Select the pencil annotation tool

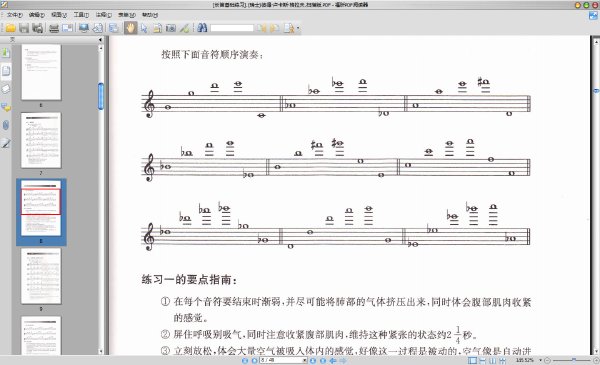point(185,28)
